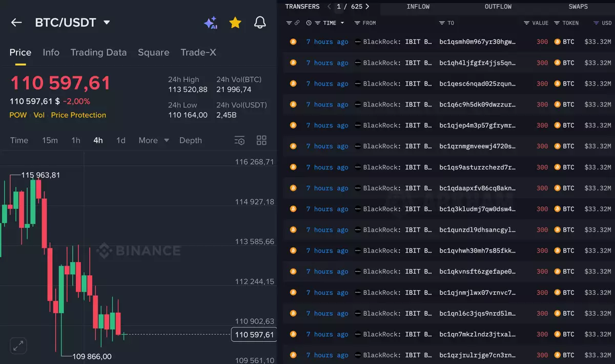615x364 pixels.
Task: Open the Trade-X tab
Action: click(x=198, y=52)
